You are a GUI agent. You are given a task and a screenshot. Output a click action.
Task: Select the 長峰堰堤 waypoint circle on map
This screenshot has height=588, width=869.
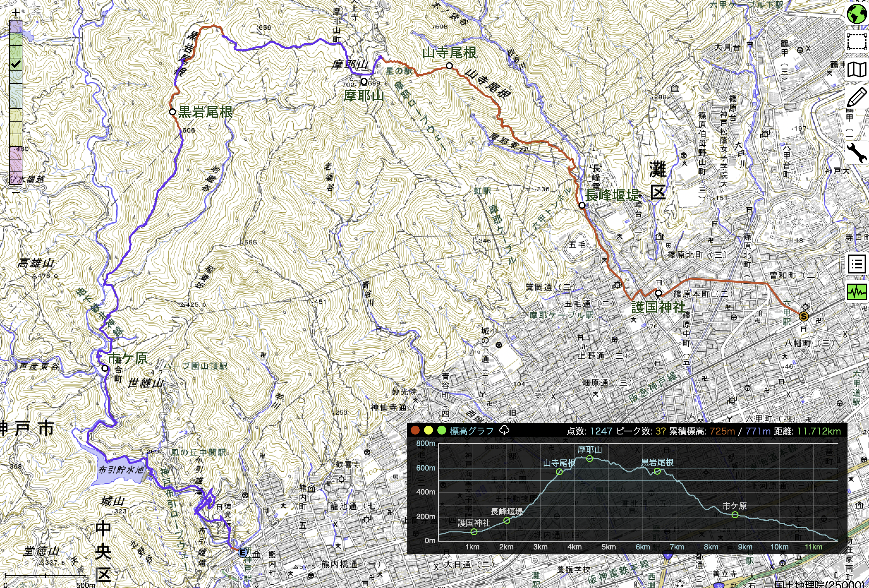tap(582, 205)
